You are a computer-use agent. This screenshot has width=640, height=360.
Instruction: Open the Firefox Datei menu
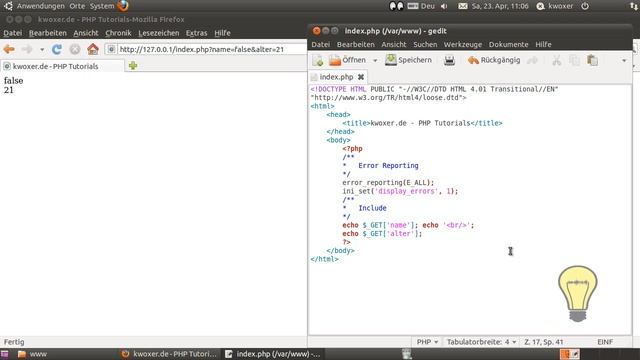(13, 33)
